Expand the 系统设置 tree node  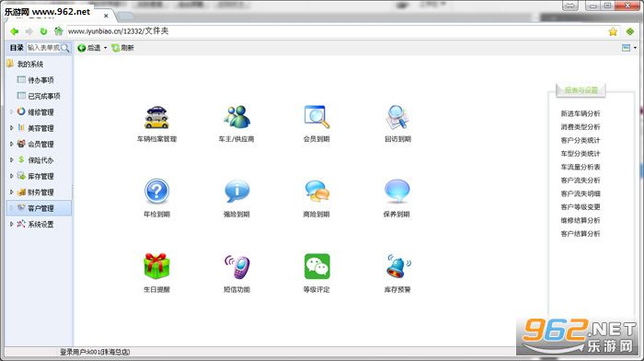pos(11,224)
